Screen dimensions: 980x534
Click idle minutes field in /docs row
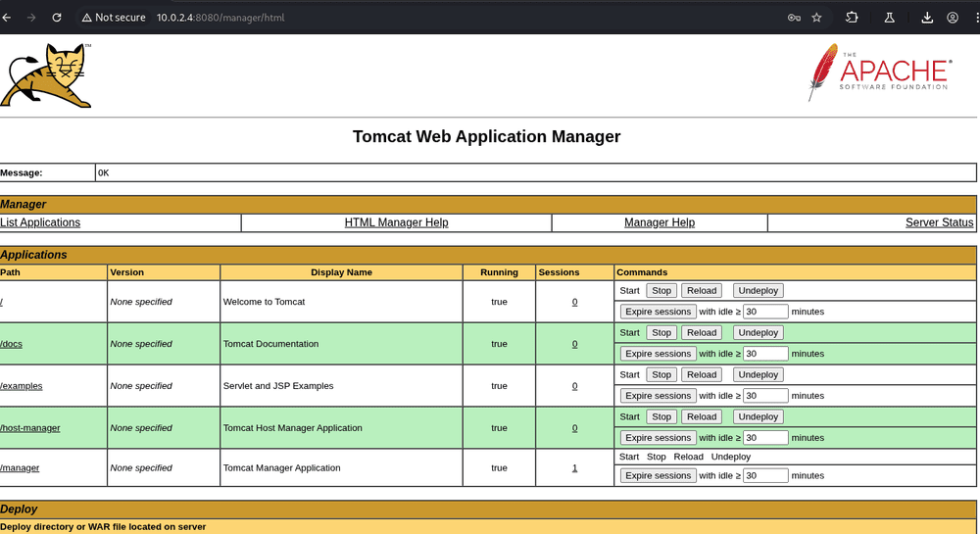tap(765, 354)
